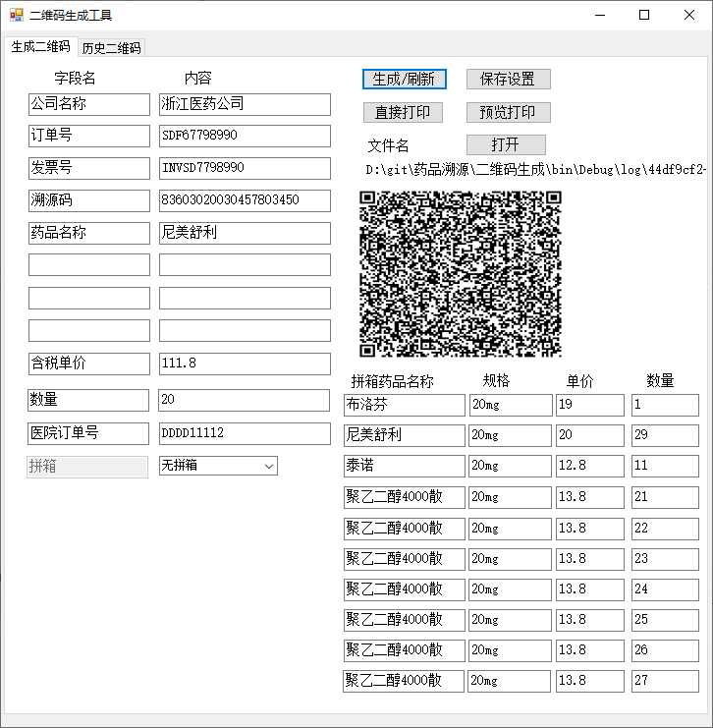Screen dimensions: 713x728
Task: Switch to the 历史二维码 tab
Action: click(x=111, y=48)
